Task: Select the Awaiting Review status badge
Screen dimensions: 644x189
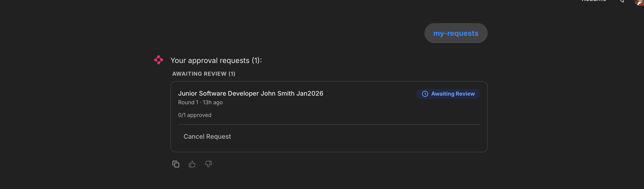Action: [x=448, y=94]
